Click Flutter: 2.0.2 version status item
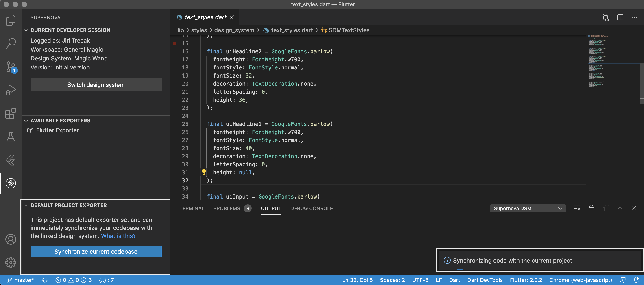Viewport: 644px width, 285px height. coord(526,280)
